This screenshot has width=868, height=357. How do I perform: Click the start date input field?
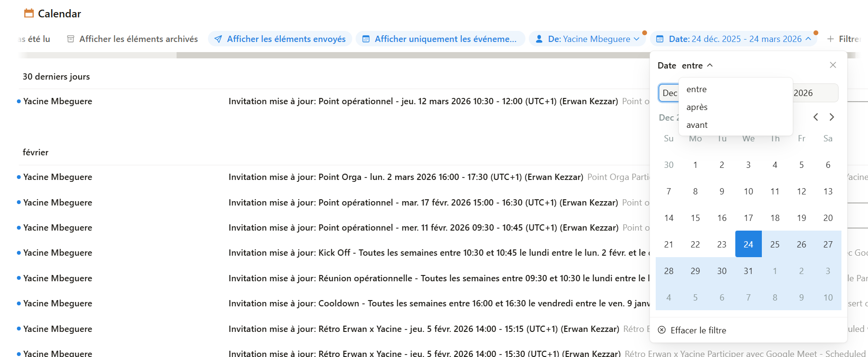click(669, 93)
